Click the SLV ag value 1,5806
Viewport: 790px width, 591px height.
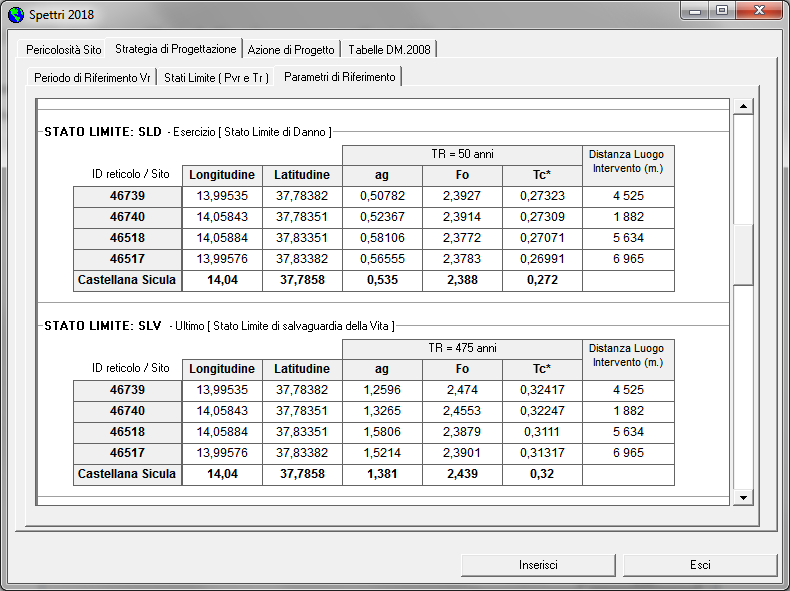[x=382, y=432]
